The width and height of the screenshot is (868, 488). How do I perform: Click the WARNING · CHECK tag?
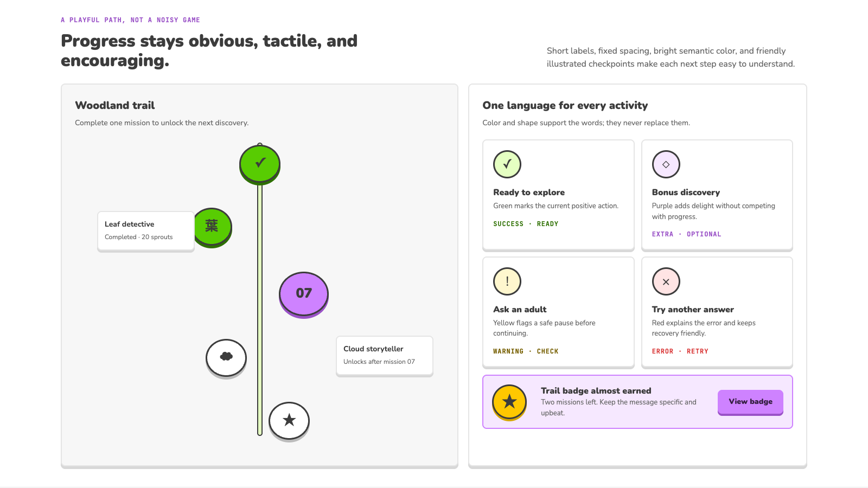pos(526,351)
